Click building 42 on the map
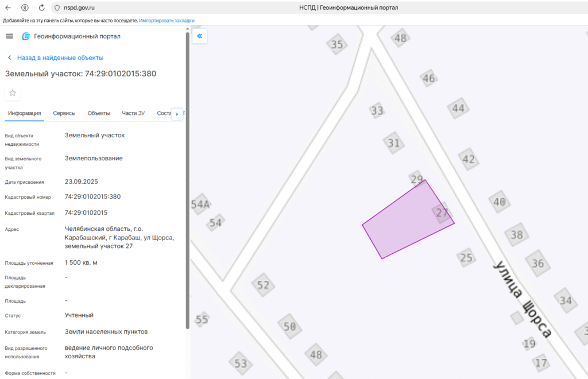 [469, 159]
